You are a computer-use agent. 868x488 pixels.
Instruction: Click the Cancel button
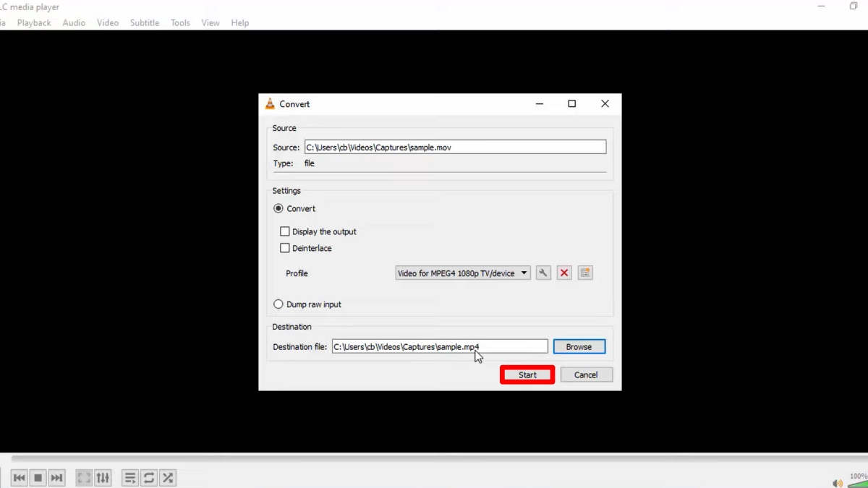pyautogui.click(x=586, y=374)
